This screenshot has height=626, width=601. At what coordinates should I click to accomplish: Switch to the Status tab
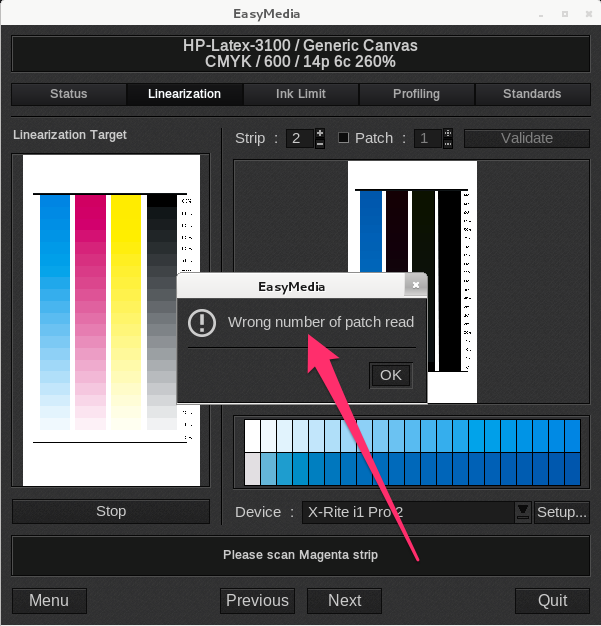[x=69, y=94]
